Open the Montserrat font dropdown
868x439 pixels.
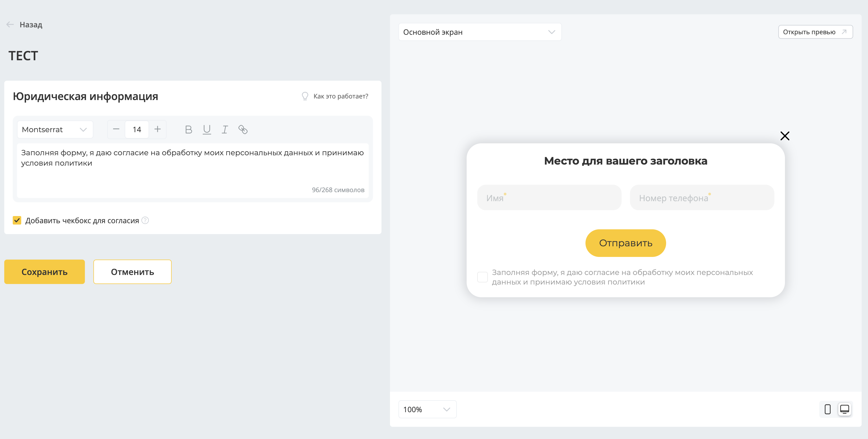[x=55, y=130]
